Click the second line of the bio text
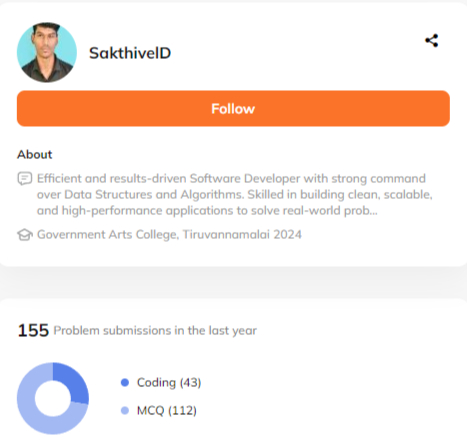467x448 pixels. click(x=235, y=194)
